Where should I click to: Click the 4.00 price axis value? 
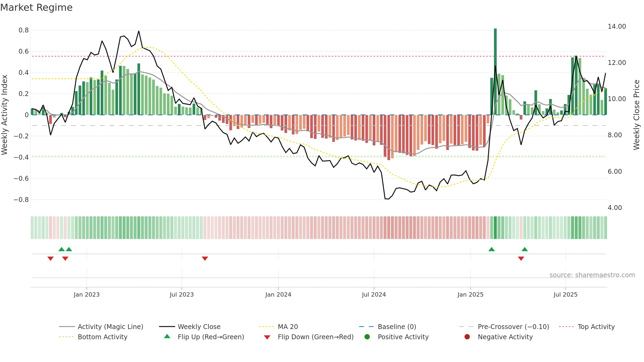click(x=615, y=208)
